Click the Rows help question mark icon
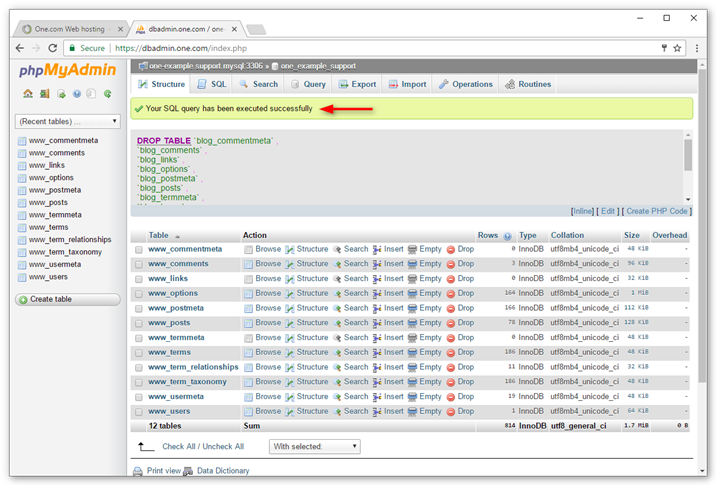The height and width of the screenshot is (485, 716). tap(508, 236)
